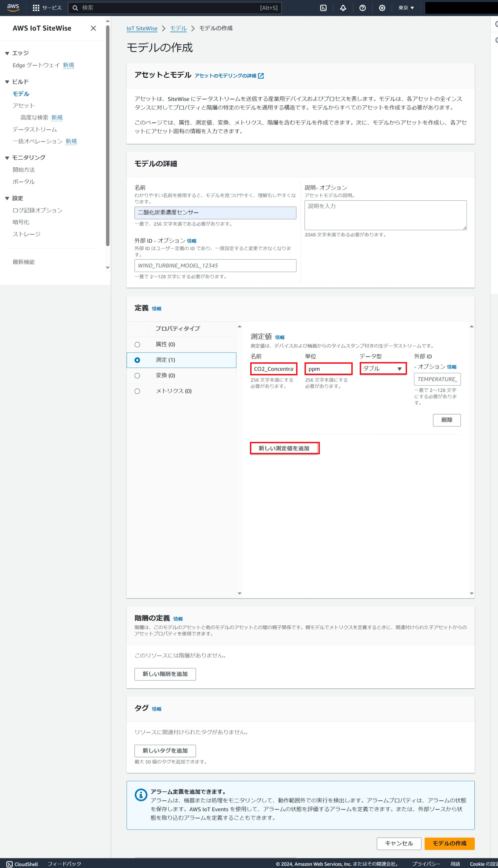The width and height of the screenshot is (498, 868).
Task: Open the settings gear icon
Action: pyautogui.click(x=382, y=8)
